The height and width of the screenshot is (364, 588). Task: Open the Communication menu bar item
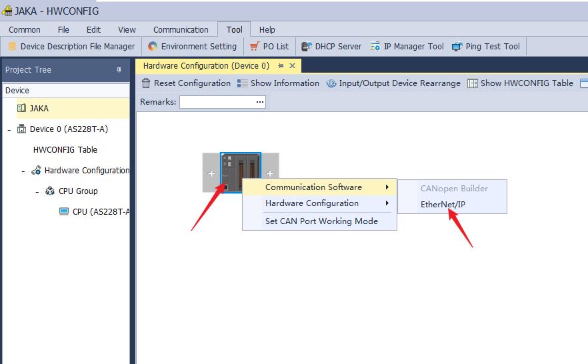[181, 29]
